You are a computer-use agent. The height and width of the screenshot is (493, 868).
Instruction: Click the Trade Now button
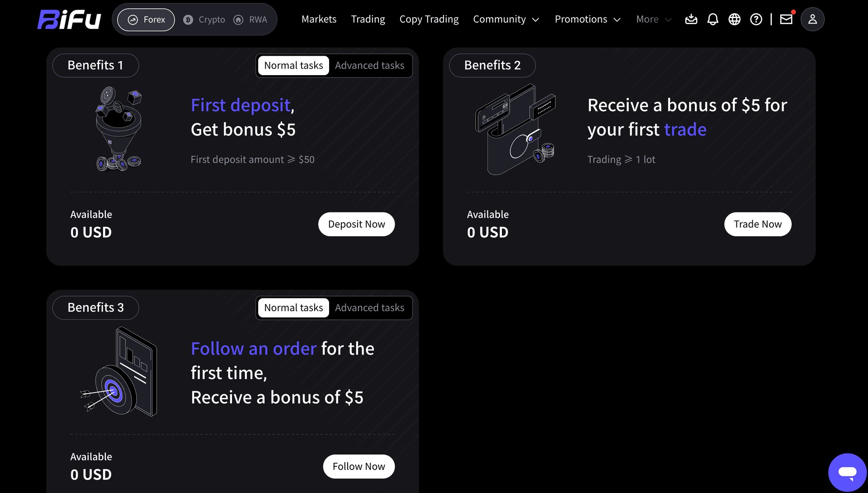point(757,224)
